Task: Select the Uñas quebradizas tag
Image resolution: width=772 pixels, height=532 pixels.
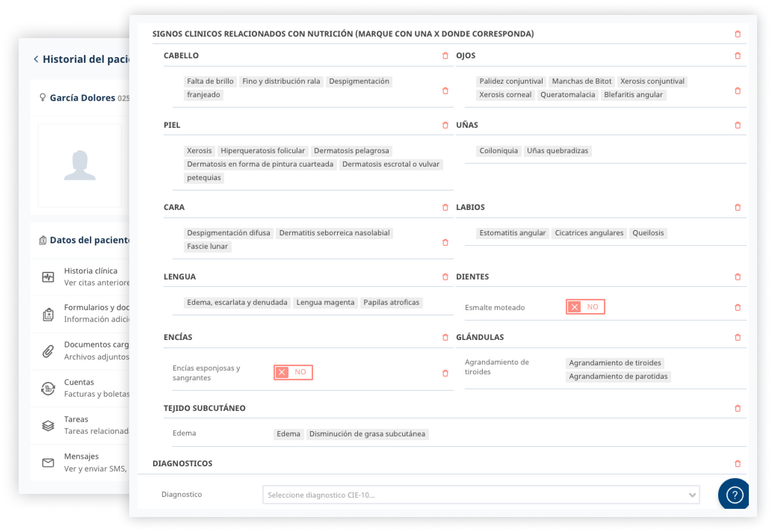Action: [558, 151]
